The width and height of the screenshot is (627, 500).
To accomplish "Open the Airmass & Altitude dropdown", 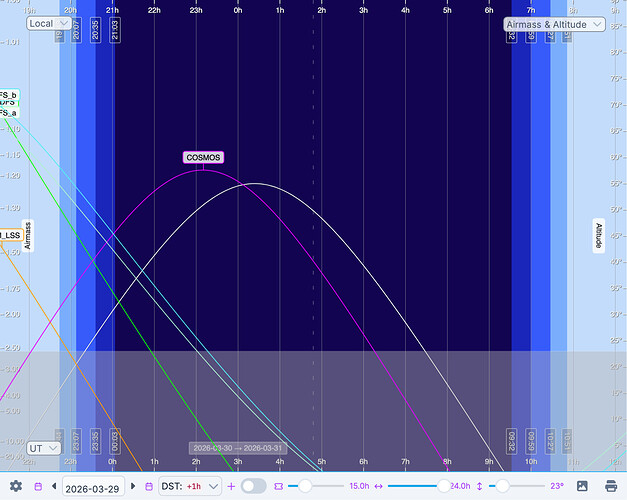I will pos(554,24).
